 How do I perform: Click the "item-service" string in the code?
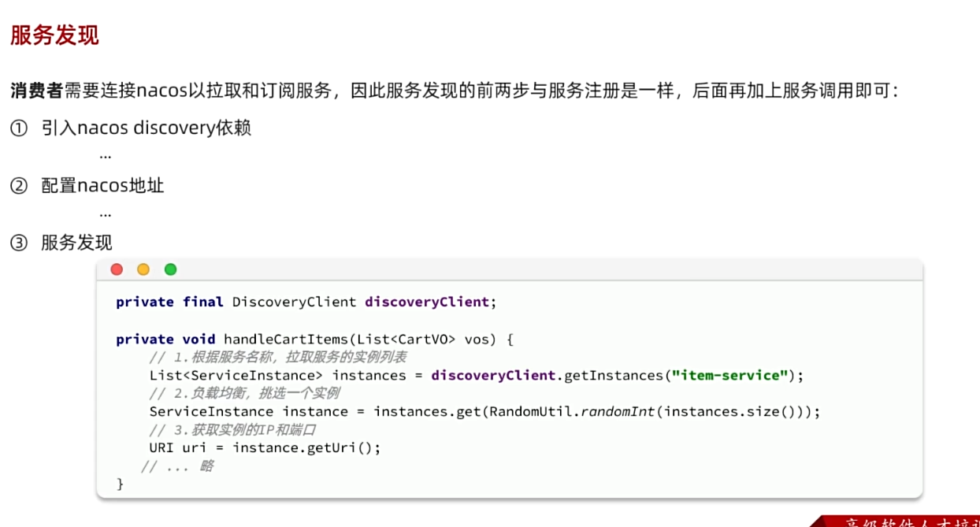(x=729, y=375)
